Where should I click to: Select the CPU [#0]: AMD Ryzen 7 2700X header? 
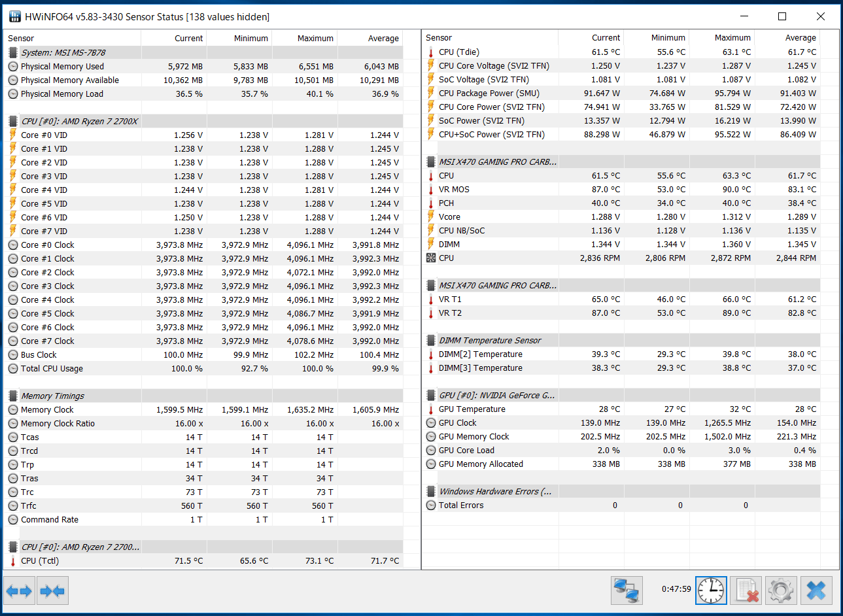tap(203, 121)
